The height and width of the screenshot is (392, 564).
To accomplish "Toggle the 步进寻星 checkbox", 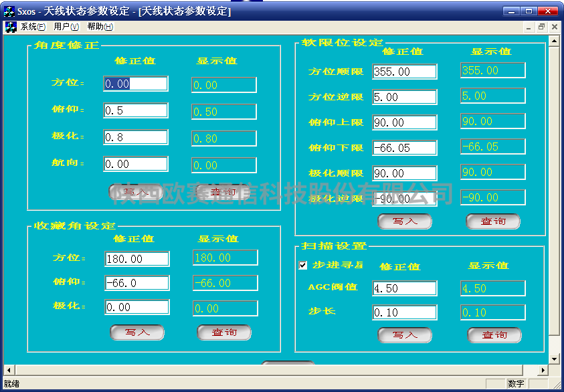I will 303,266.
